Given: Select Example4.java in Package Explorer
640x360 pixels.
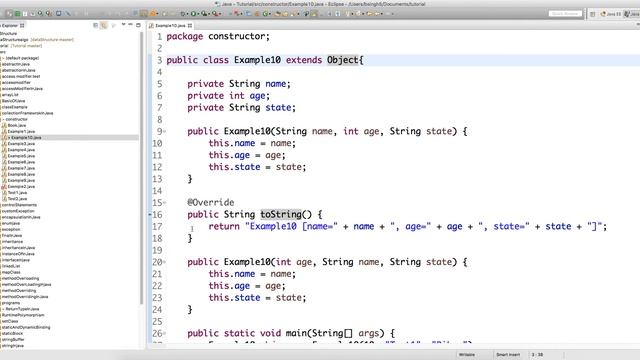Looking at the screenshot, I should 21,150.
